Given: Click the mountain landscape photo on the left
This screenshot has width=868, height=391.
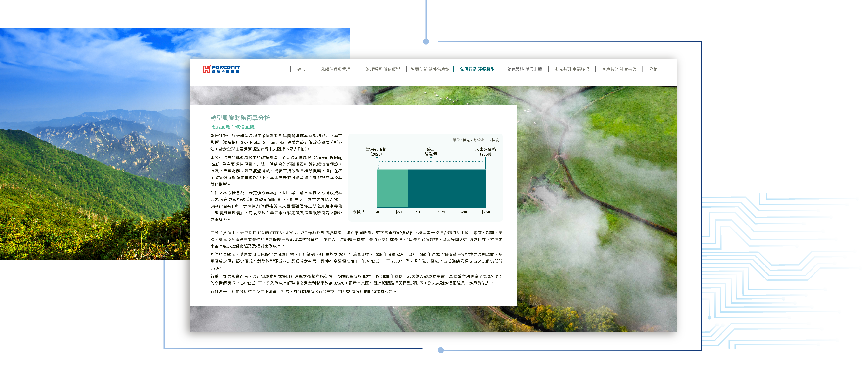Looking at the screenshot, I should 95,144.
